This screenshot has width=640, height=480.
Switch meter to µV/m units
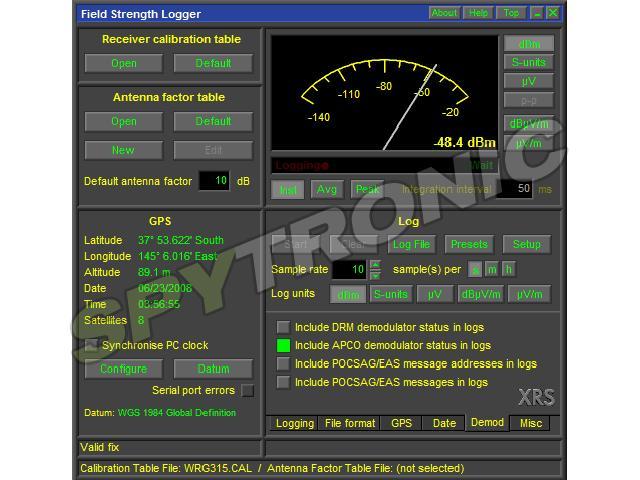tap(529, 143)
